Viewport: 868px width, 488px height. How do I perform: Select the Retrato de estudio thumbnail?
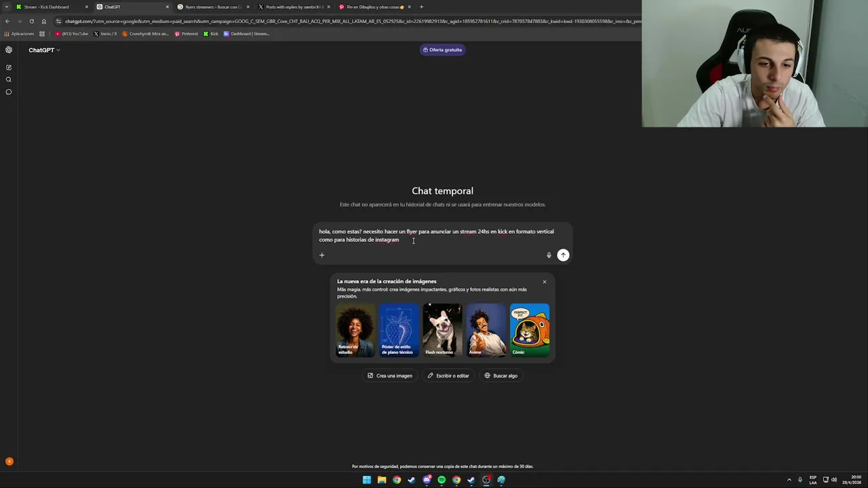pyautogui.click(x=355, y=330)
